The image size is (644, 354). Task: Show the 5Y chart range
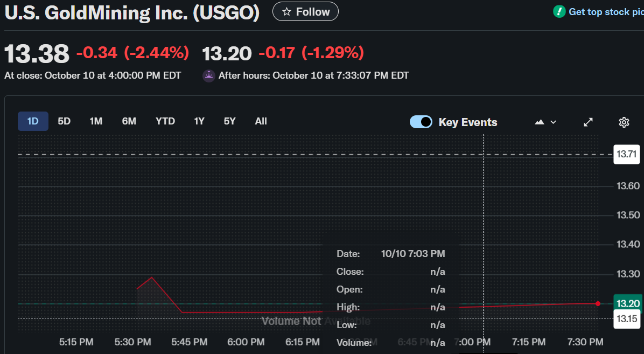[x=230, y=121]
